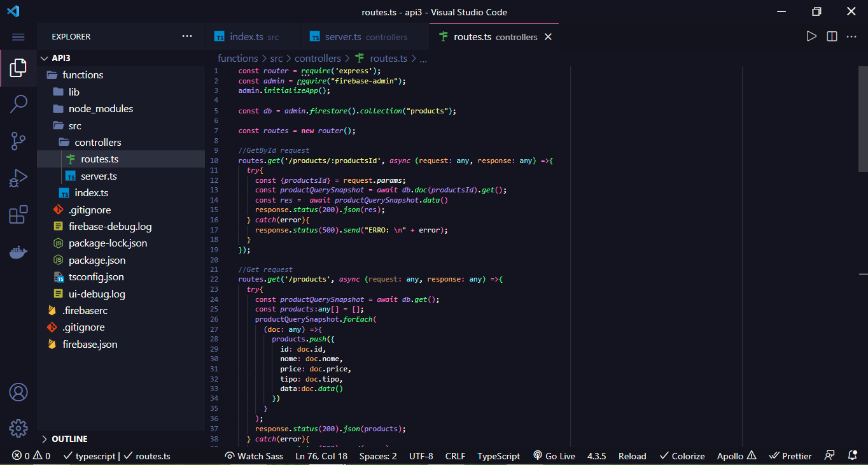
Task: Open the Extensions view icon
Action: (18, 215)
